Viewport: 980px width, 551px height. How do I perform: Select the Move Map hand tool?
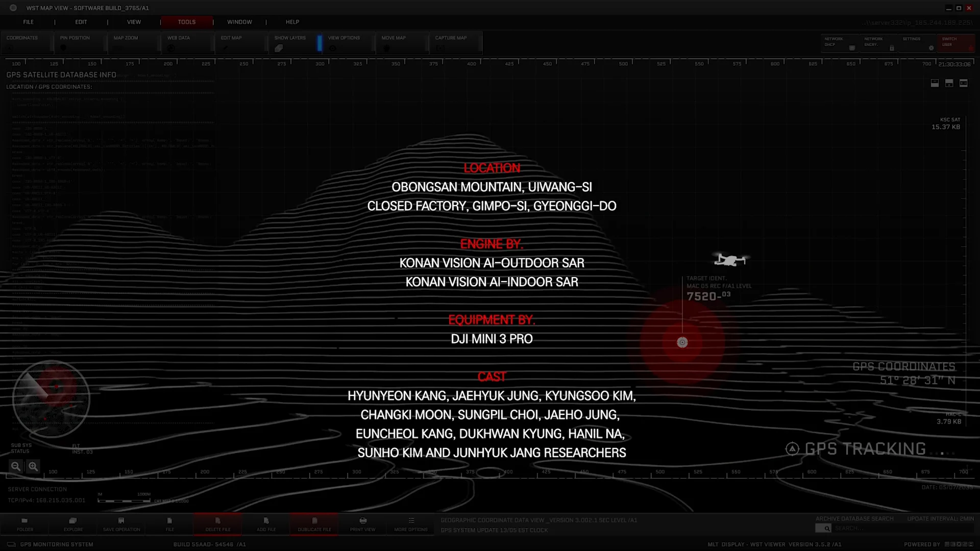pos(402,43)
